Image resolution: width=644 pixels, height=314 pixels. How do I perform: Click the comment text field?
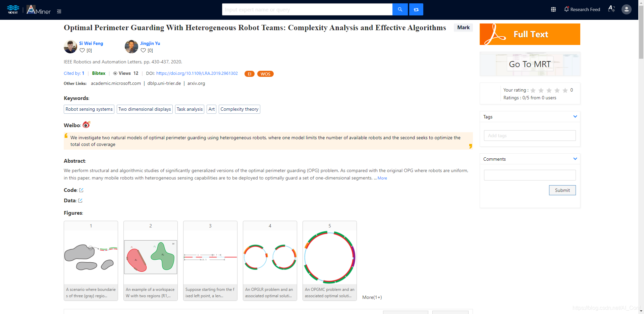(530, 175)
